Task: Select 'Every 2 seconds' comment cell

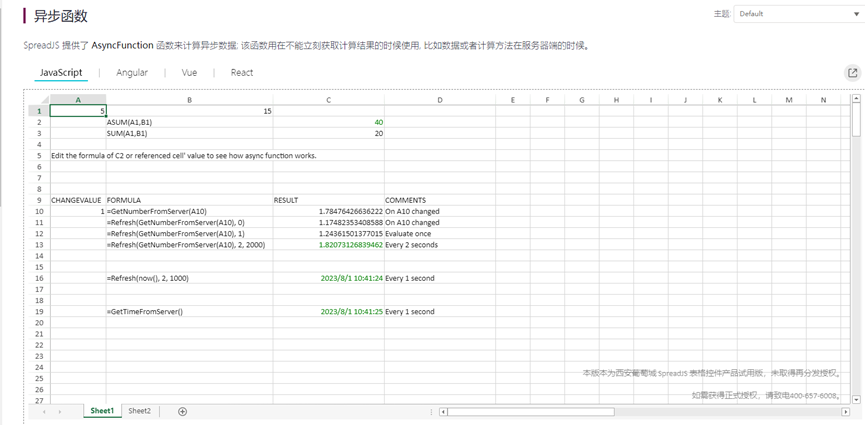Action: 440,245
